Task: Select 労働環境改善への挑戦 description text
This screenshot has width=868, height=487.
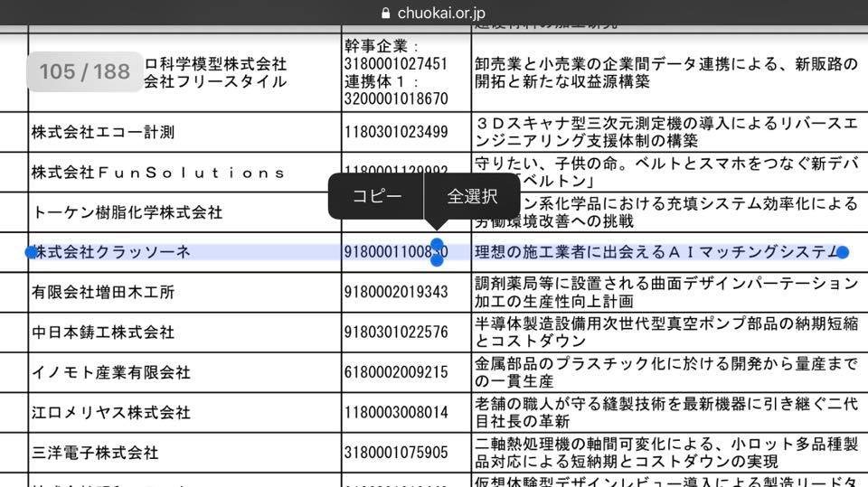Action: tap(553, 221)
